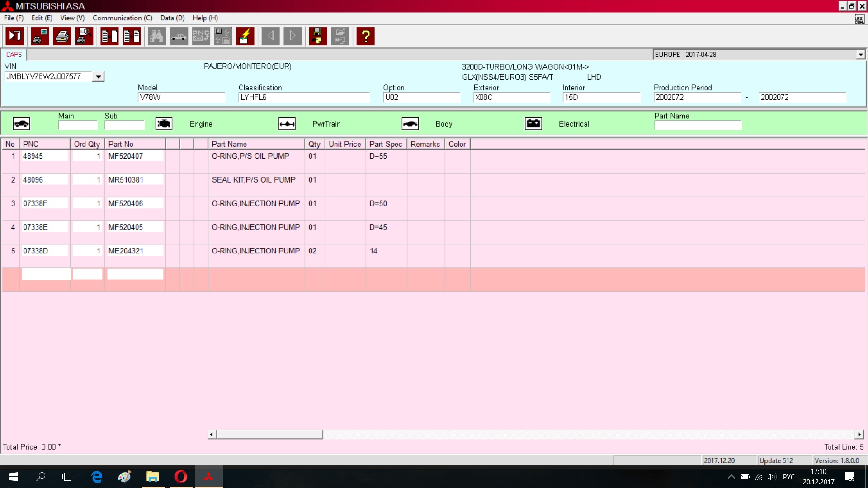868x488 pixels.
Task: Select the Electrical battery category icon
Action: pyautogui.click(x=533, y=124)
